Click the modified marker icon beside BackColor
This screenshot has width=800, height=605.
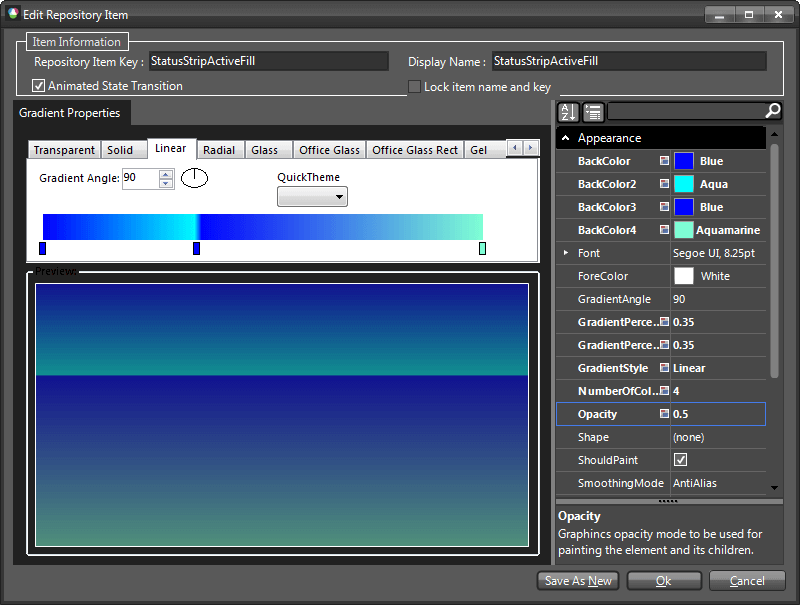coord(664,161)
